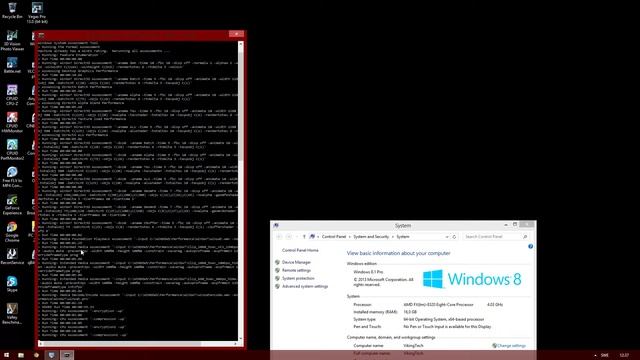Close the command prompt window
Screen dimensions: 640x360
pyautogui.click(x=236, y=34)
